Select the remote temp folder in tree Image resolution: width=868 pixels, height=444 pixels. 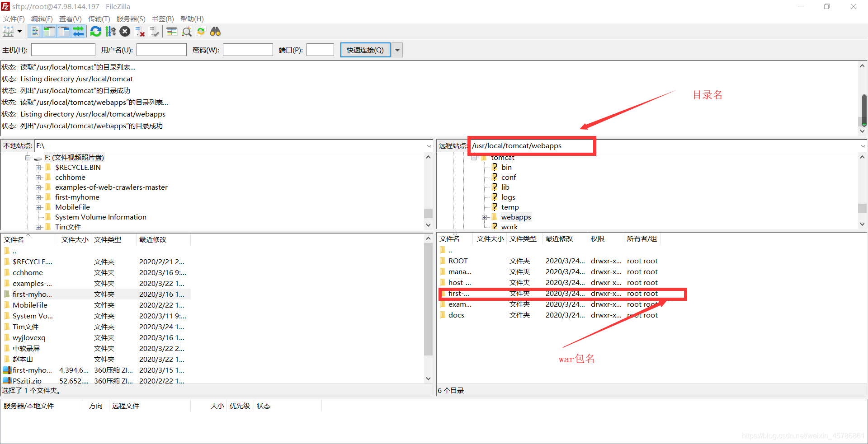510,207
